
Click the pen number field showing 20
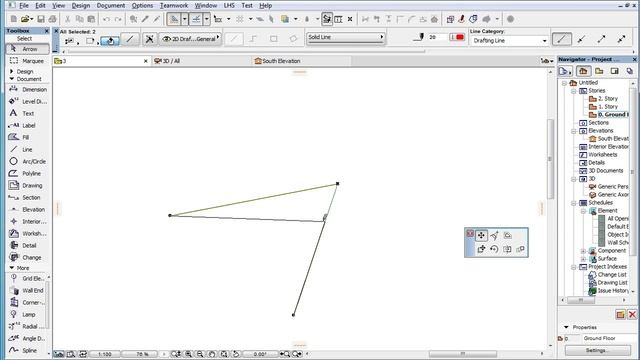click(x=437, y=37)
